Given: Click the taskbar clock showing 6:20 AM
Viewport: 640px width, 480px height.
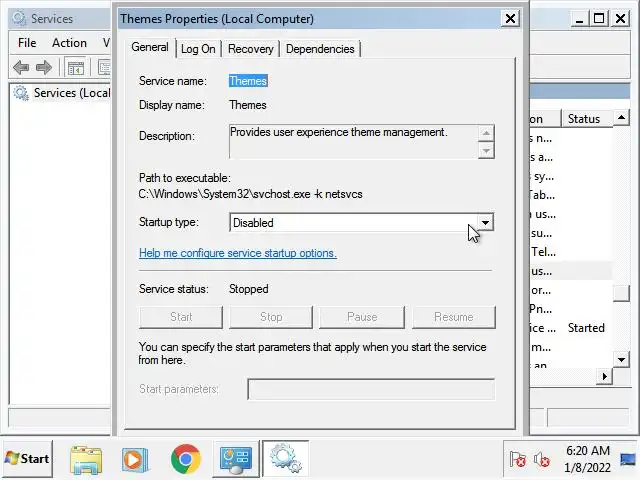Looking at the screenshot, I should coord(587,459).
